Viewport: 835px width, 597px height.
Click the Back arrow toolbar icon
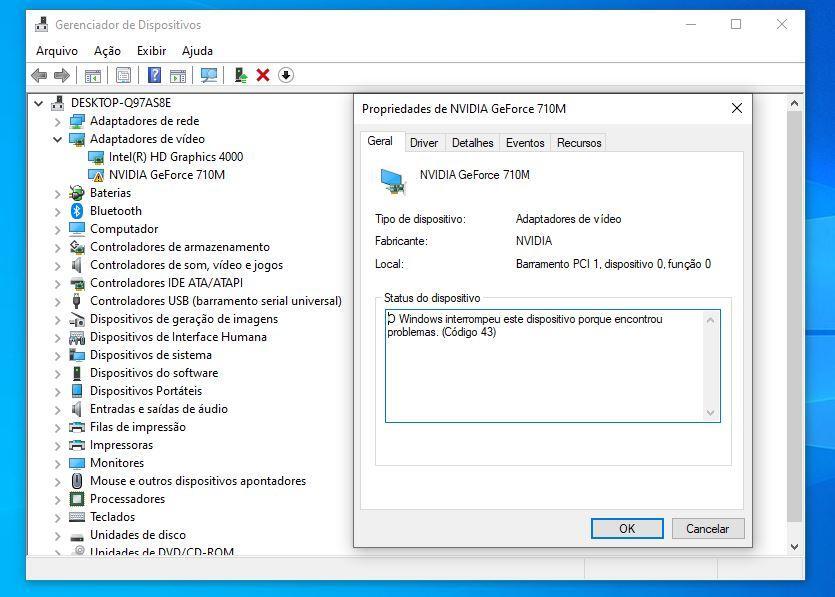click(39, 75)
